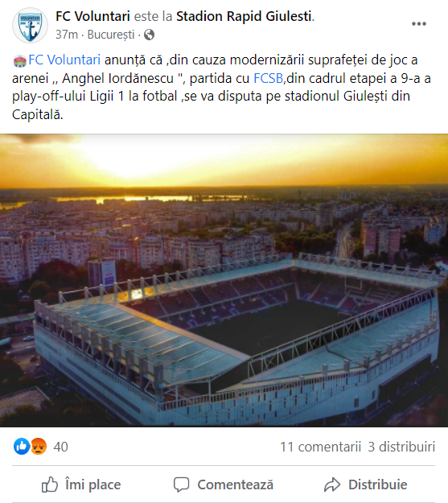448x503 pixels.
Task: Click the stadium emoji in the post text
Action: click(19, 60)
